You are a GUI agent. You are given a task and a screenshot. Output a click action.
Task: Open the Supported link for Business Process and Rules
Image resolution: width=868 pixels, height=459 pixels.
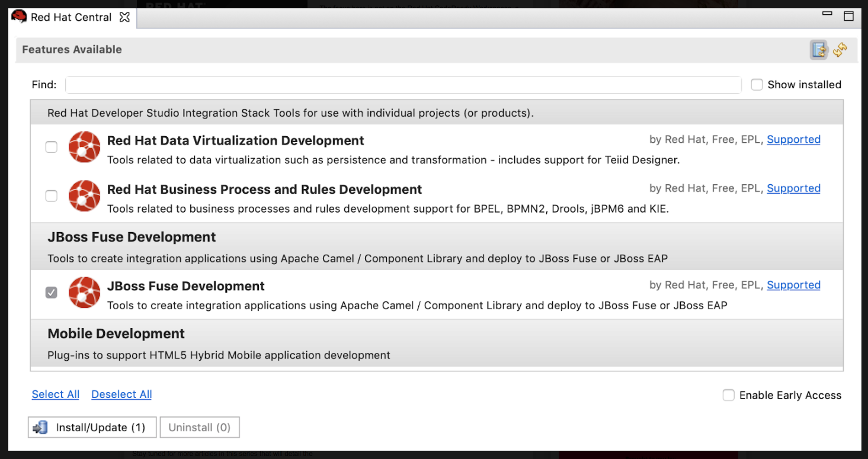[x=793, y=188]
